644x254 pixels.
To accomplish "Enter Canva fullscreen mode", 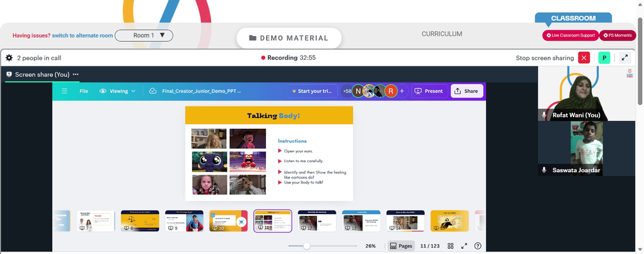I will pos(464,246).
